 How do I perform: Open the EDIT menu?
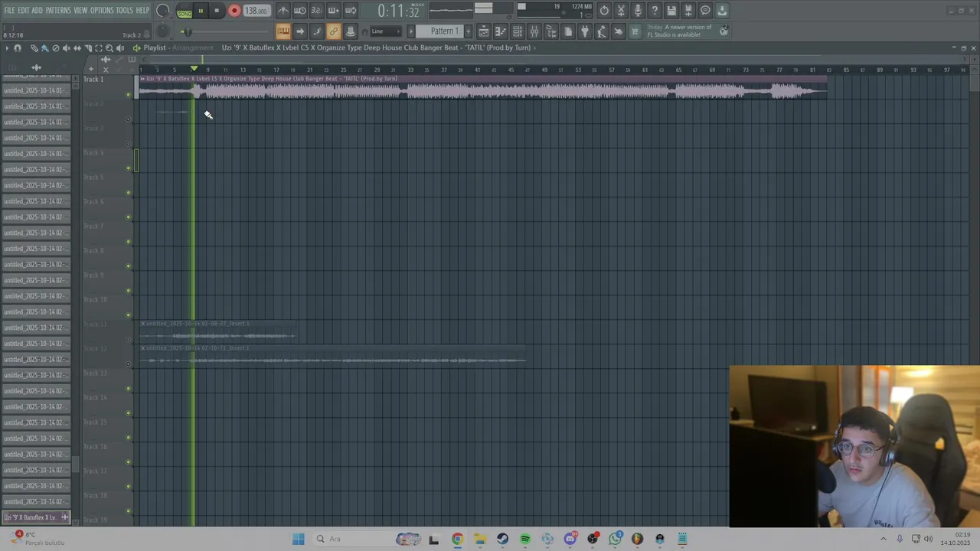(24, 11)
